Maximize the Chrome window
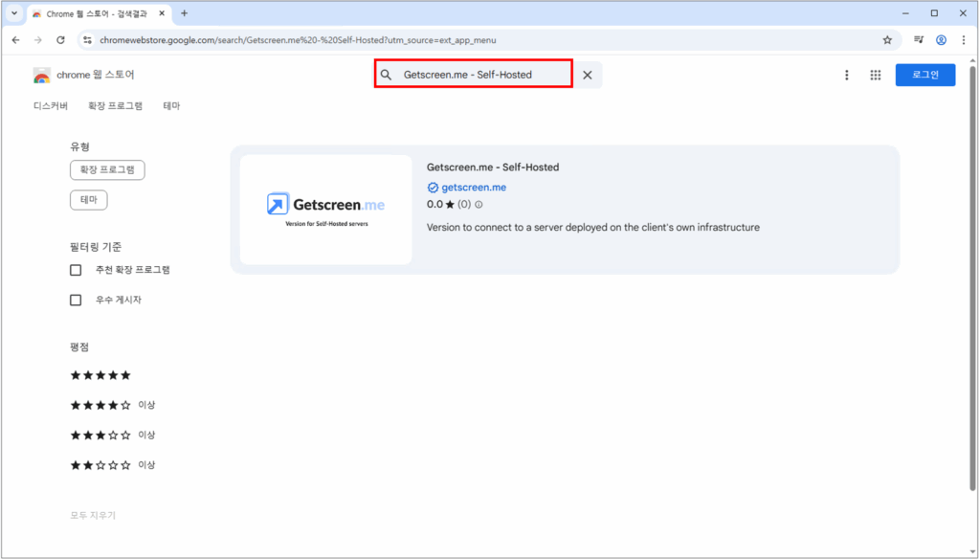 tap(934, 13)
